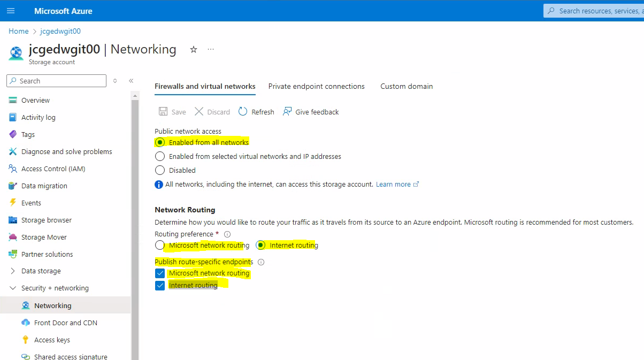The width and height of the screenshot is (644, 360).
Task: Click the Microsoft Azure portal title
Action: pos(63,11)
